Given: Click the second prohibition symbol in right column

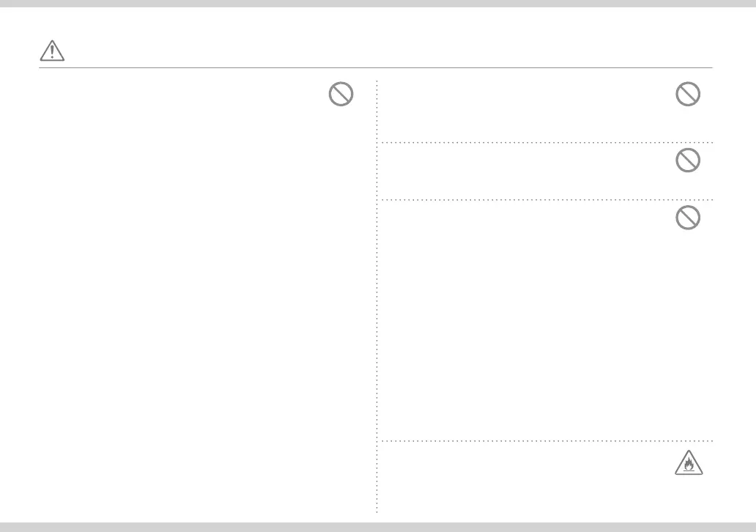Looking at the screenshot, I should [688, 160].
